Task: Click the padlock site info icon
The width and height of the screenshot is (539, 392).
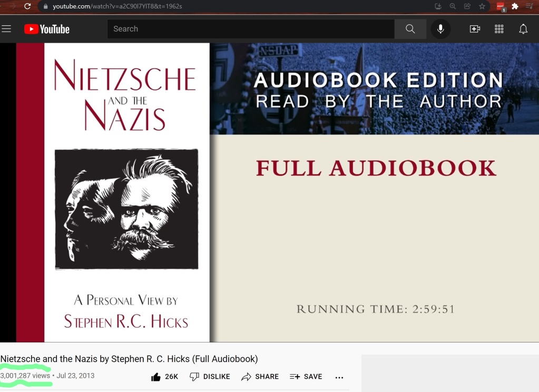Action: point(46,6)
